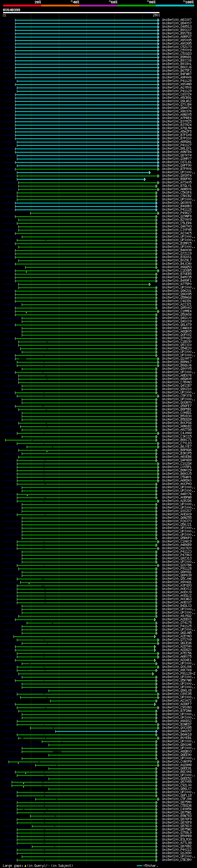Select the UniRef100_B7FDN4 label

click(177, 711)
